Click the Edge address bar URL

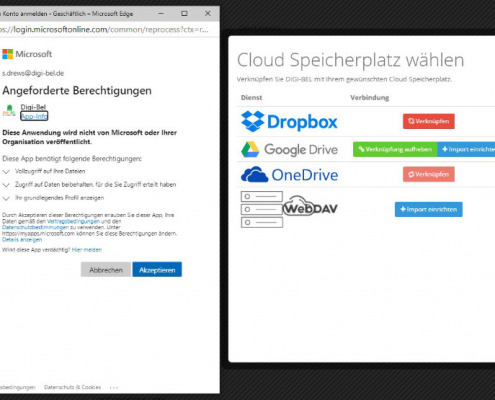point(104,30)
